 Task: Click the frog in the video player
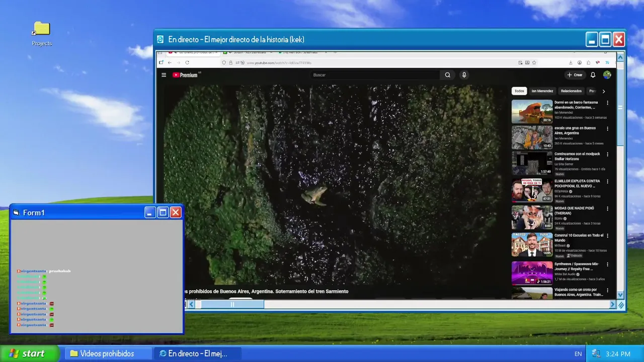314,195
